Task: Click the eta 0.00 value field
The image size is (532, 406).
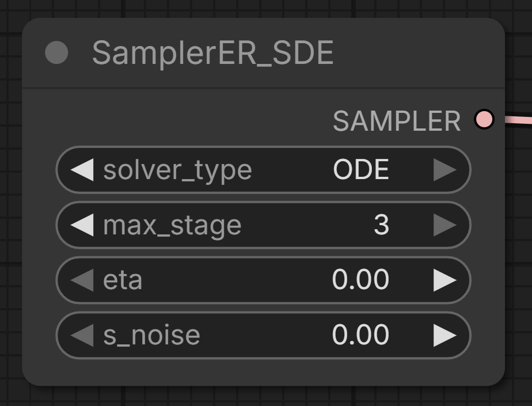Action: coord(263,280)
